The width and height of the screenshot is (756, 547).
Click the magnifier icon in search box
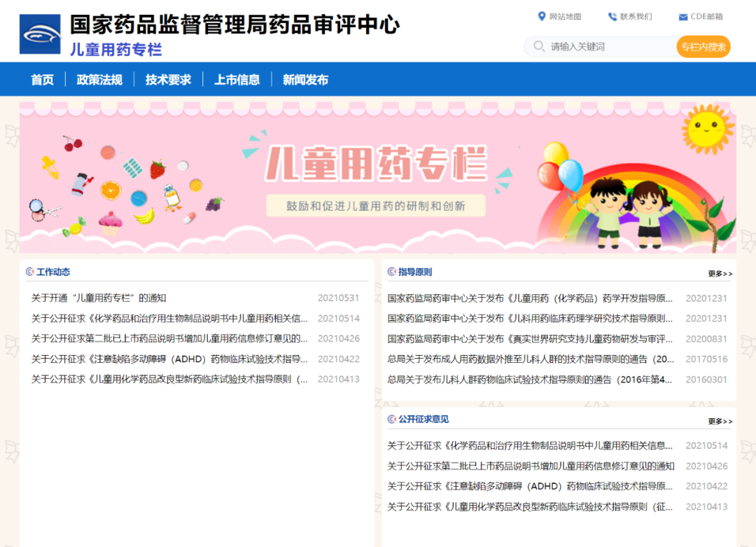(x=539, y=46)
